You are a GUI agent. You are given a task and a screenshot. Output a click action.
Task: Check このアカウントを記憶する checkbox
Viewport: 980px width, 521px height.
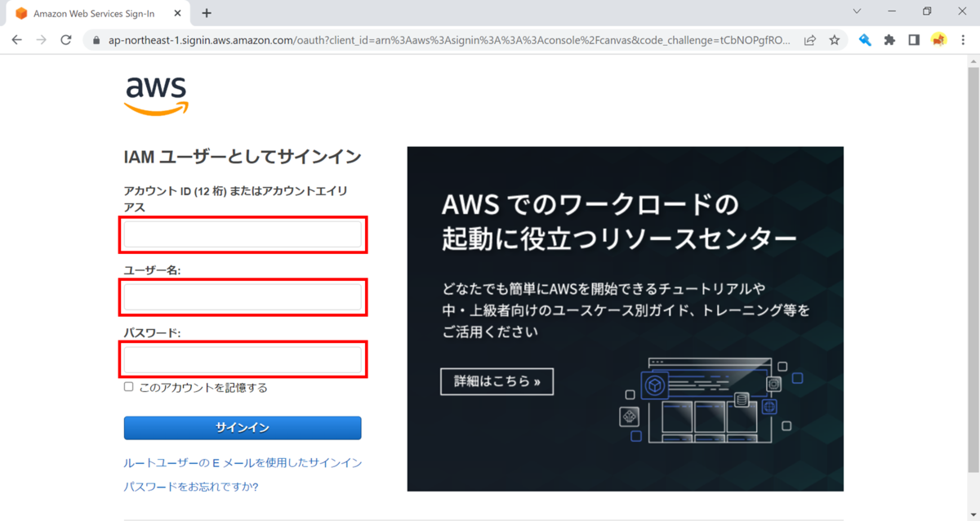(x=128, y=387)
